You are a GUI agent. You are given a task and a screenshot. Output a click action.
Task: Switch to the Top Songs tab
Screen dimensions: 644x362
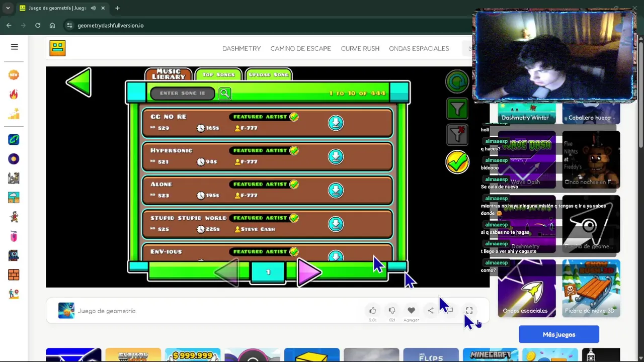218,75
